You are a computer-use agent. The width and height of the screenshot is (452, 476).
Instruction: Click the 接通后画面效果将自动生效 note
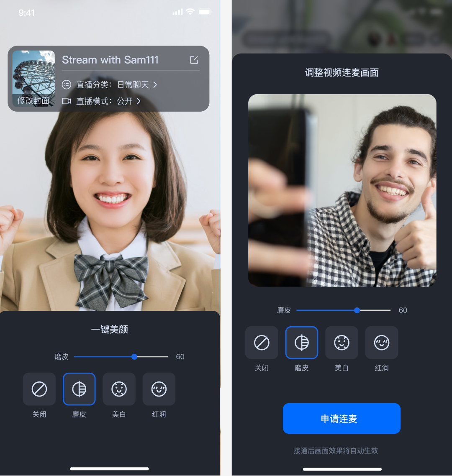click(x=336, y=450)
